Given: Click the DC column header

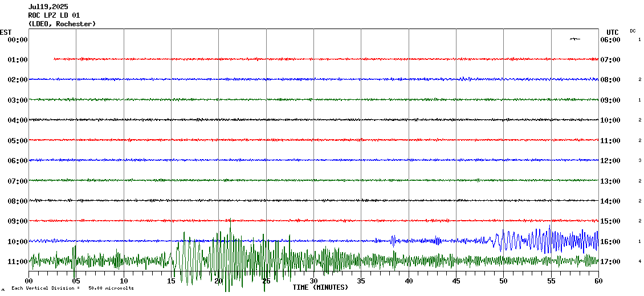Looking at the screenshot, I should tap(633, 31).
